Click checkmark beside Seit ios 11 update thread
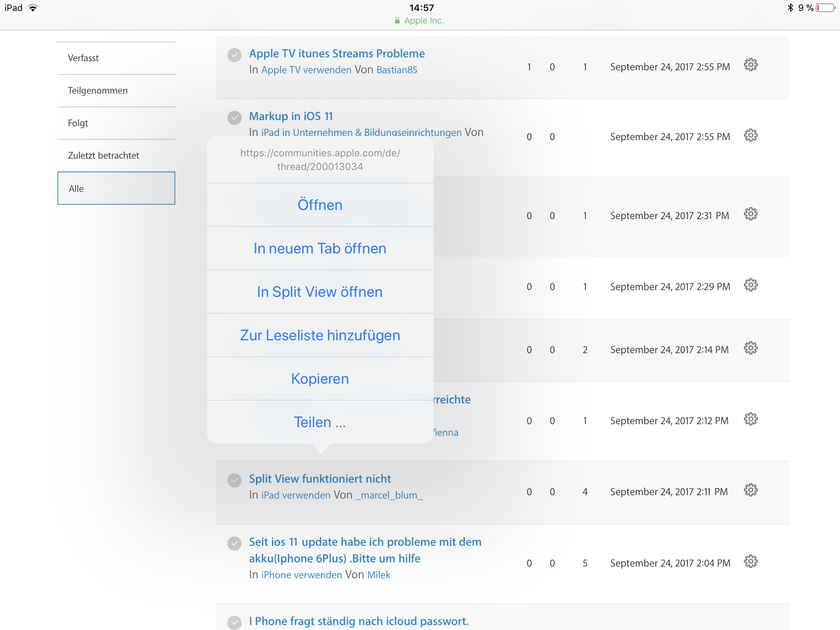The image size is (840, 630). (x=234, y=544)
